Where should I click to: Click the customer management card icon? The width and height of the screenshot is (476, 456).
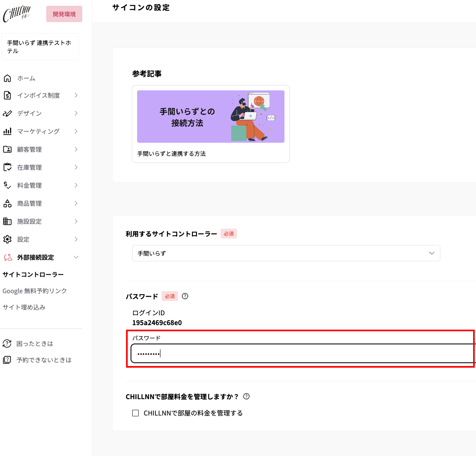(x=7, y=149)
